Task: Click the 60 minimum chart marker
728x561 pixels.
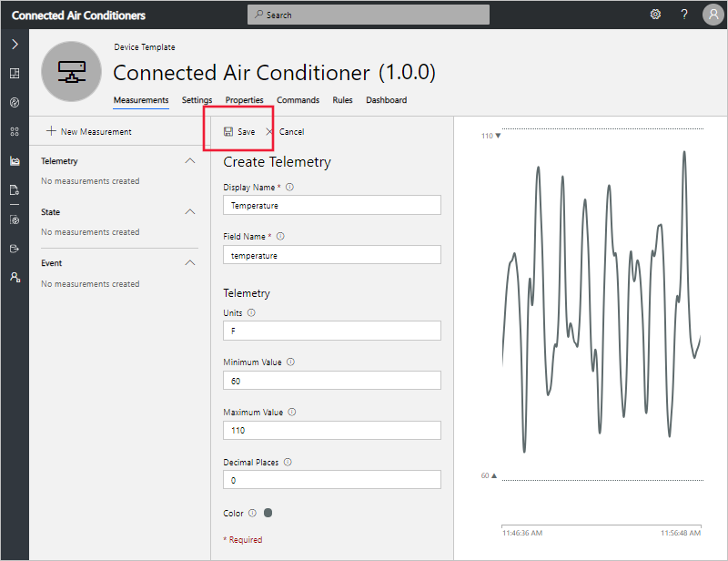Action: (489, 475)
